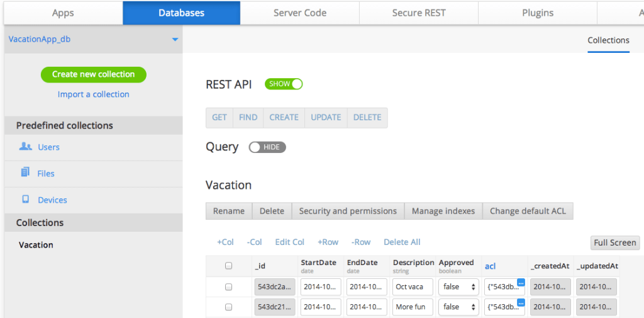644x318 pixels.
Task: Click the +Col link
Action: [x=226, y=242]
